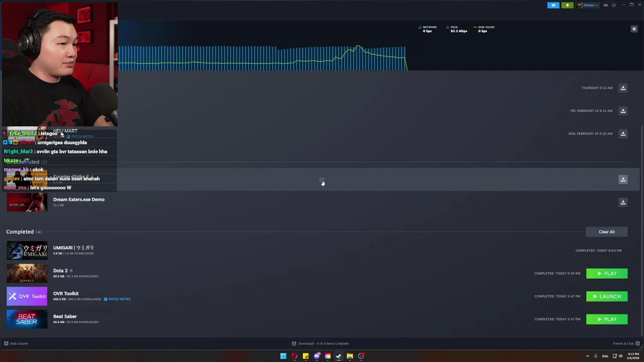The image size is (644, 362).
Task: Open Sticky Notes from taskbar
Action: (305, 356)
